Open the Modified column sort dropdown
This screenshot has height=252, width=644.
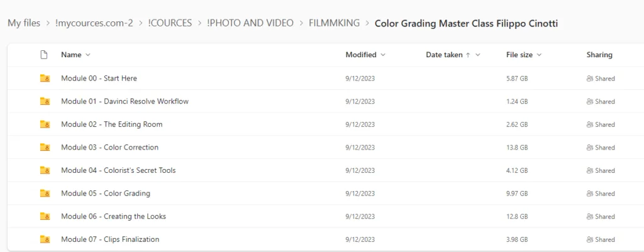[382, 55]
